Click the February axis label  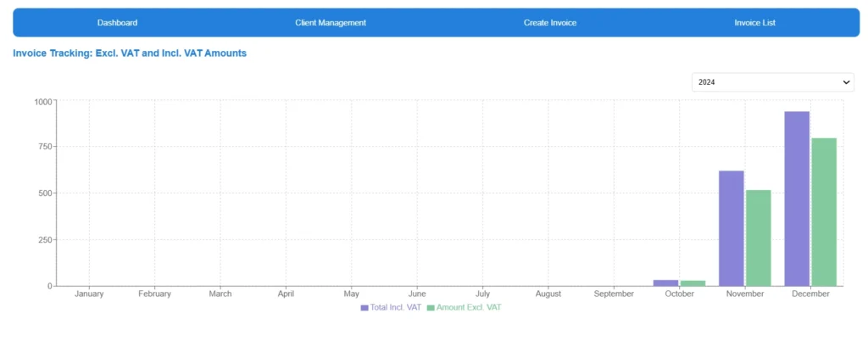[x=154, y=294]
